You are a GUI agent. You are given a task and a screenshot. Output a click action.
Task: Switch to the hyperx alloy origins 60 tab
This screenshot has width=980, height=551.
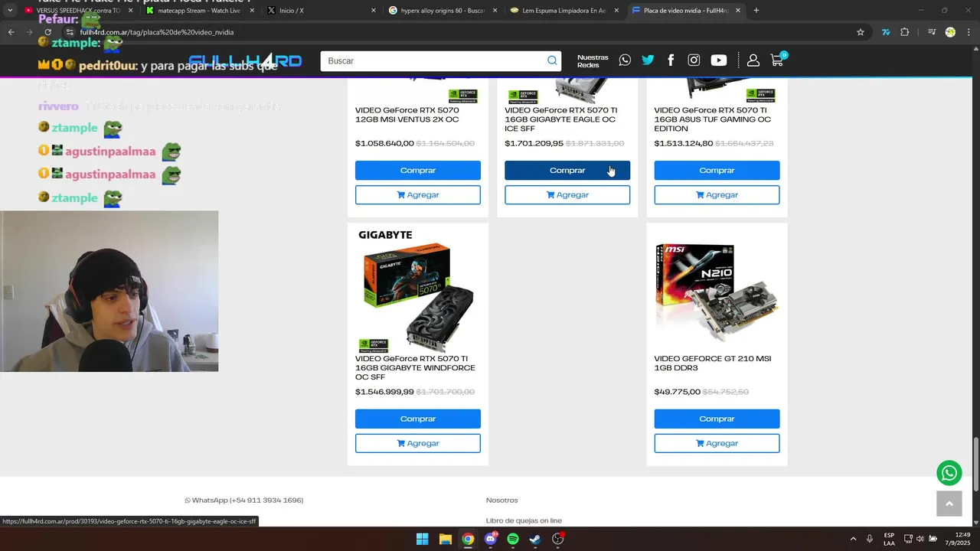(x=442, y=11)
